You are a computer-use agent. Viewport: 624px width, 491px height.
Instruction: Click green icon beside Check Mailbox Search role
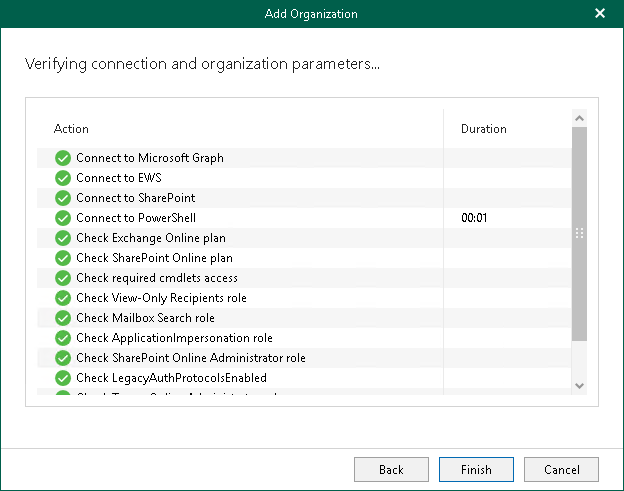coord(63,318)
